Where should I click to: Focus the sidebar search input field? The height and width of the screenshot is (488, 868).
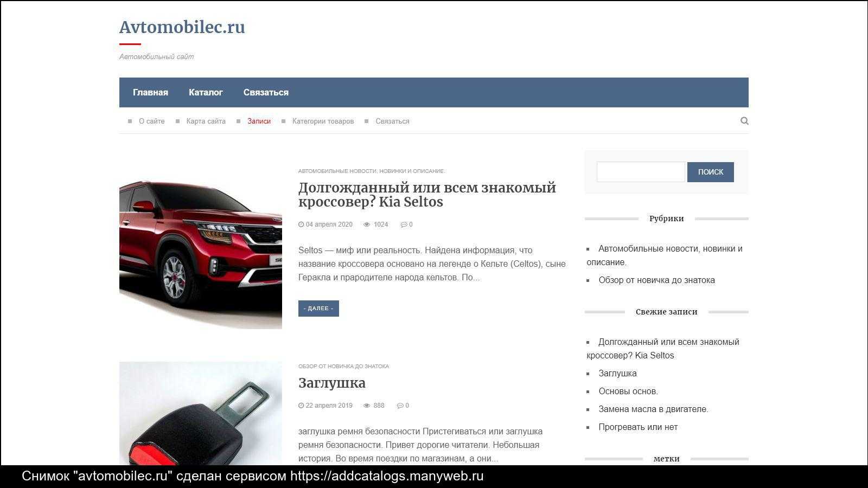(641, 172)
